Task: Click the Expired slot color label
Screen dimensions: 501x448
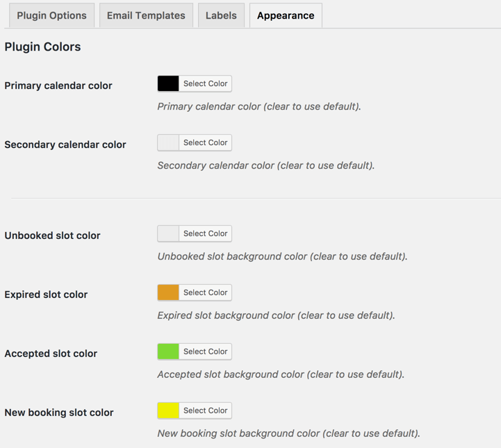Action: [46, 294]
